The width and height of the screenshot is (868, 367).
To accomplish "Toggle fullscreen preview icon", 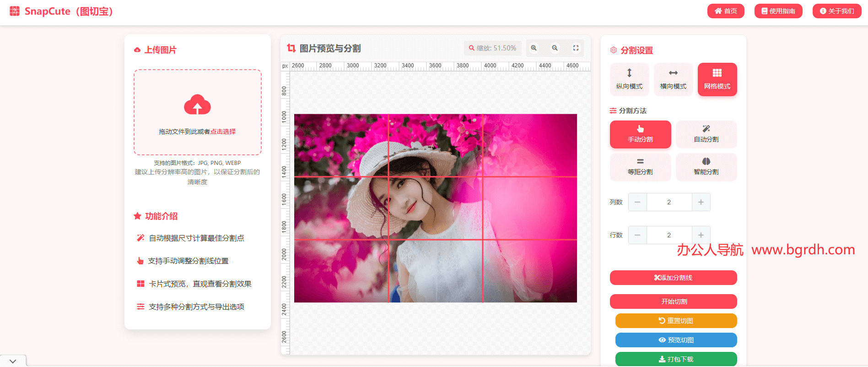I will point(576,48).
